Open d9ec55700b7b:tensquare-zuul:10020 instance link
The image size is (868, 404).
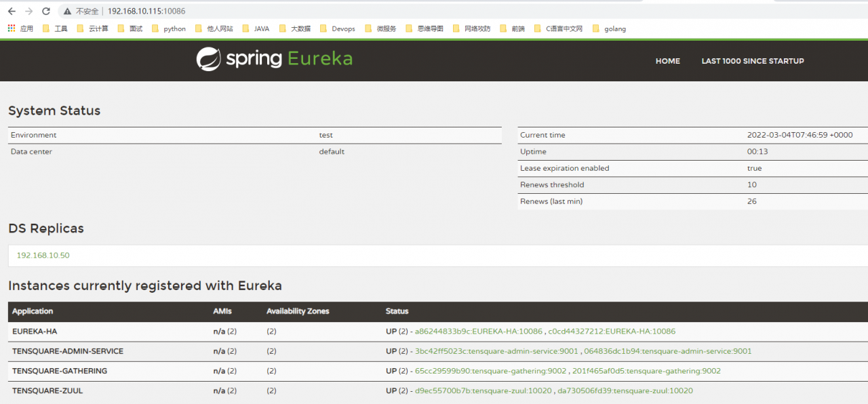tap(484, 390)
